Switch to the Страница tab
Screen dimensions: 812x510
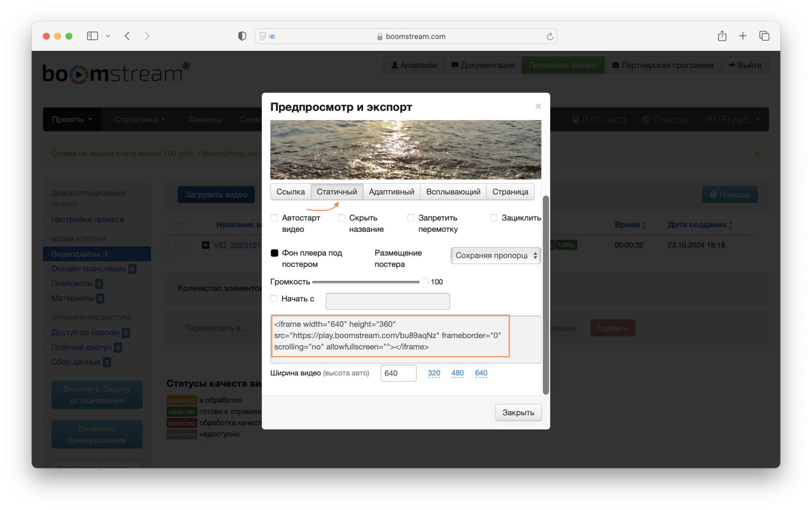[510, 192]
